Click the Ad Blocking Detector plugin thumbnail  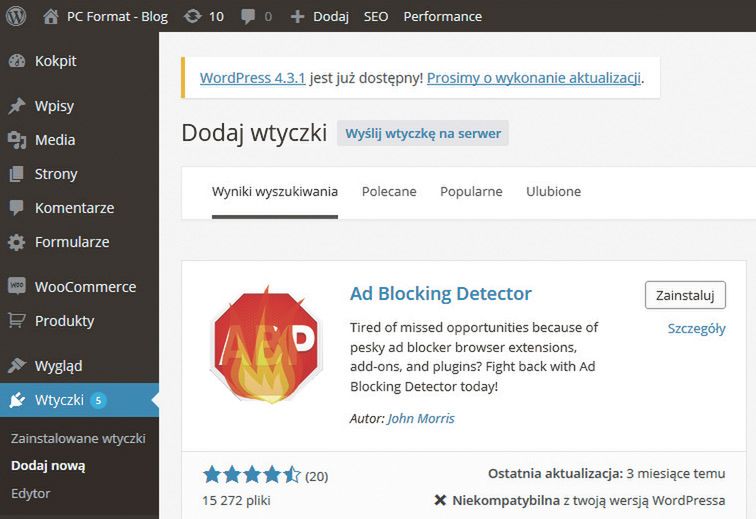click(265, 343)
